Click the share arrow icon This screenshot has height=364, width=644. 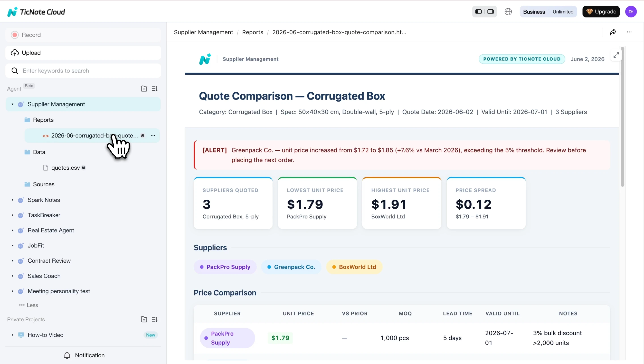[613, 32]
